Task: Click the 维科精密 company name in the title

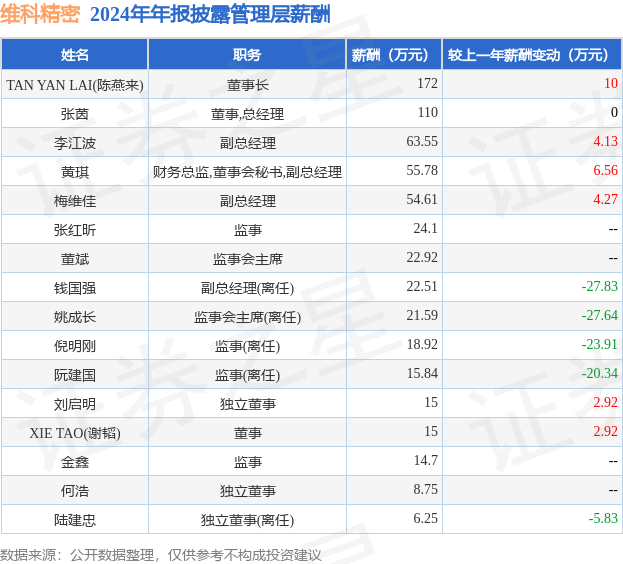Action: [x=40, y=14]
